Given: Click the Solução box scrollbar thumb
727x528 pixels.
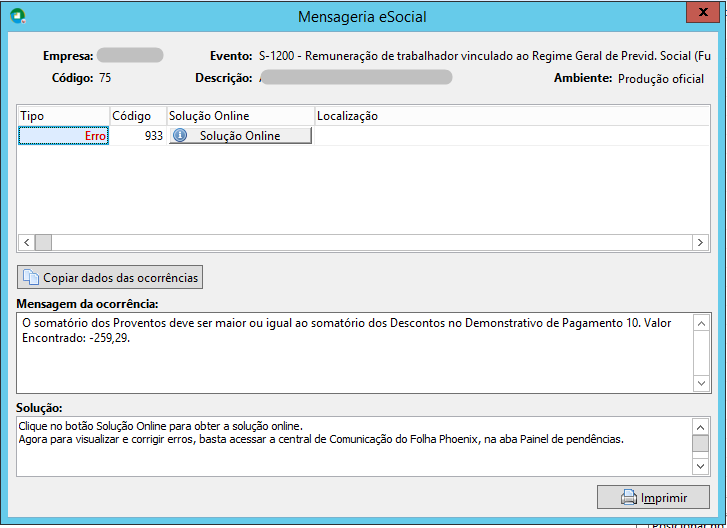Looking at the screenshot, I should [x=701, y=443].
